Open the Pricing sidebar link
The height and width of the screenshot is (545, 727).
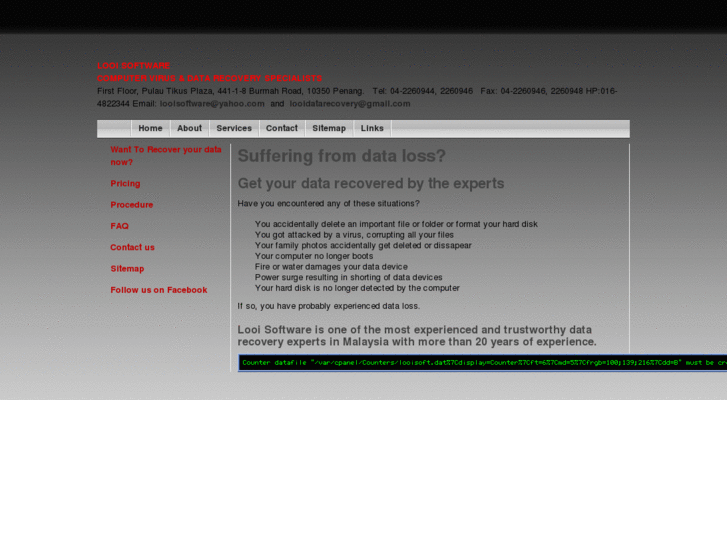pos(125,184)
